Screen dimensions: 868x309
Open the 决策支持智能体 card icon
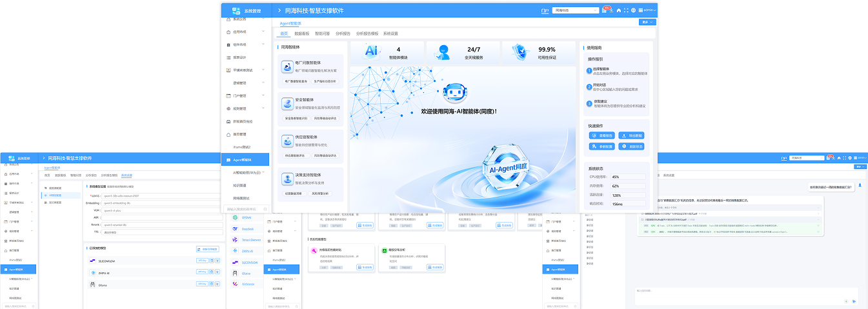287,177
